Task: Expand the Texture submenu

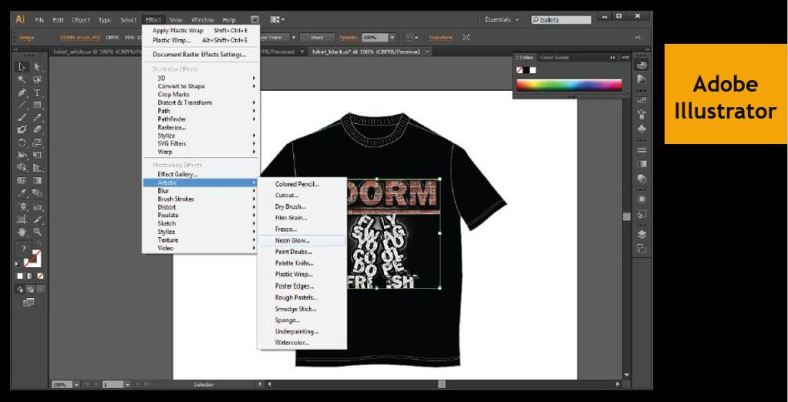Action: coord(200,240)
